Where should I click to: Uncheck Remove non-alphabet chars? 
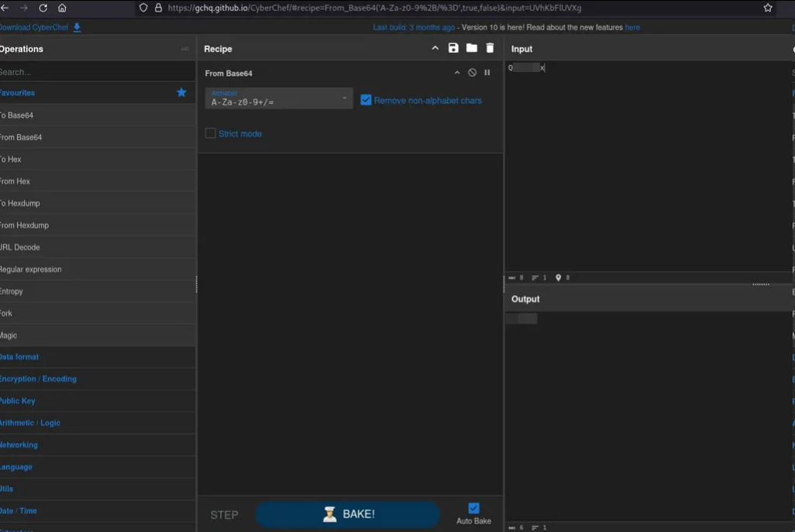click(x=366, y=100)
